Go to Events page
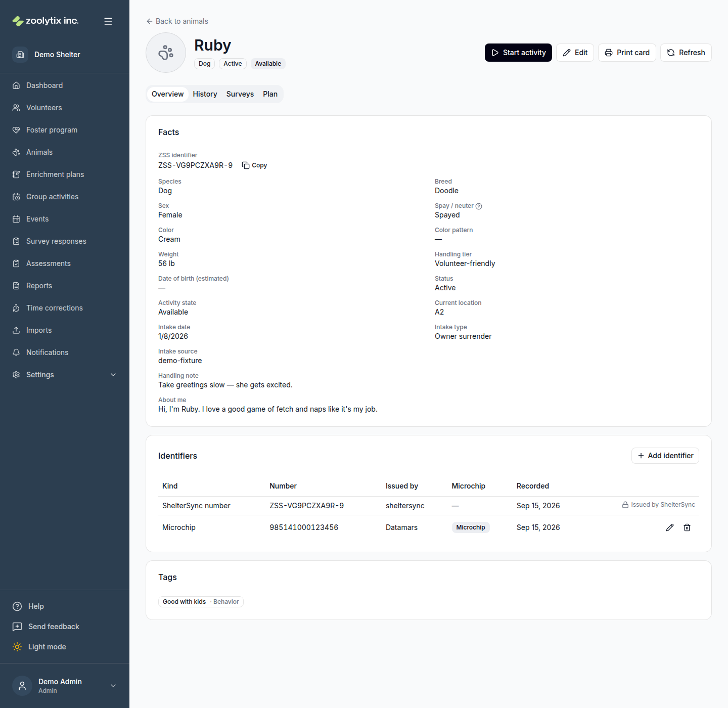 coord(65,219)
